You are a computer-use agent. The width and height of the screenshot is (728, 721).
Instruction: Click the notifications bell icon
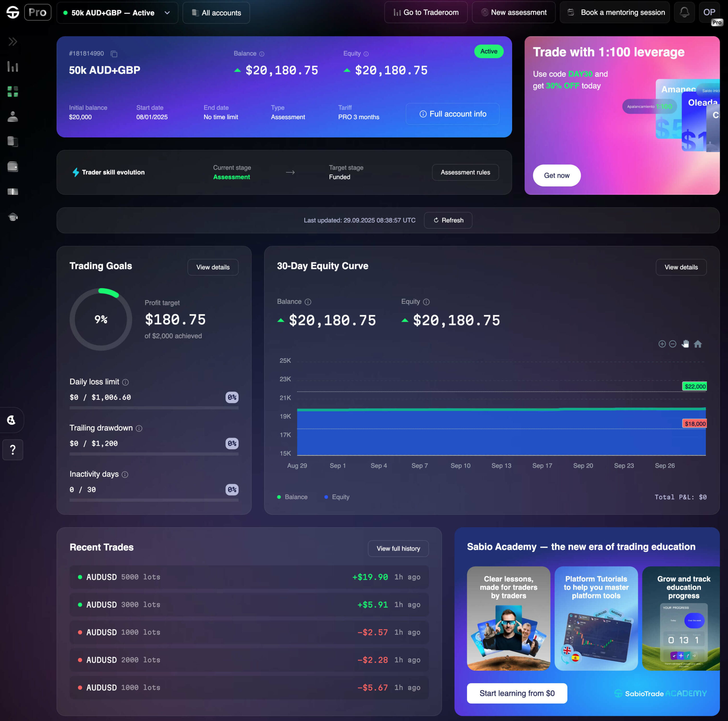pos(684,13)
